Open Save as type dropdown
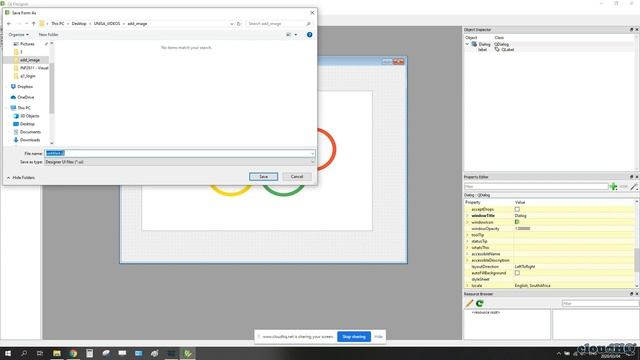Image resolution: width=640 pixels, height=360 pixels. (312, 162)
